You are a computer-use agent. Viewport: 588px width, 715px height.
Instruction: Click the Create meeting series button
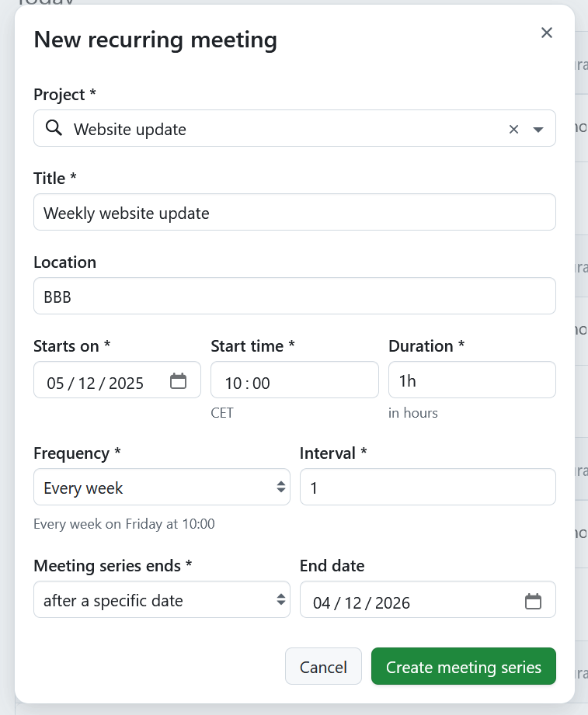(463, 666)
